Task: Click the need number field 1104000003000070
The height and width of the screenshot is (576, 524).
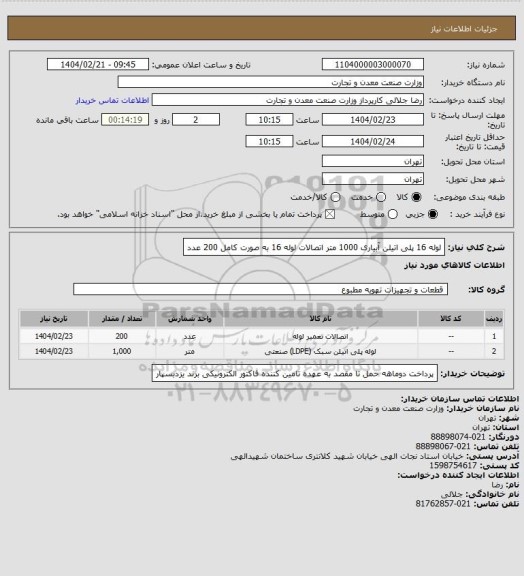Action: 373,65
